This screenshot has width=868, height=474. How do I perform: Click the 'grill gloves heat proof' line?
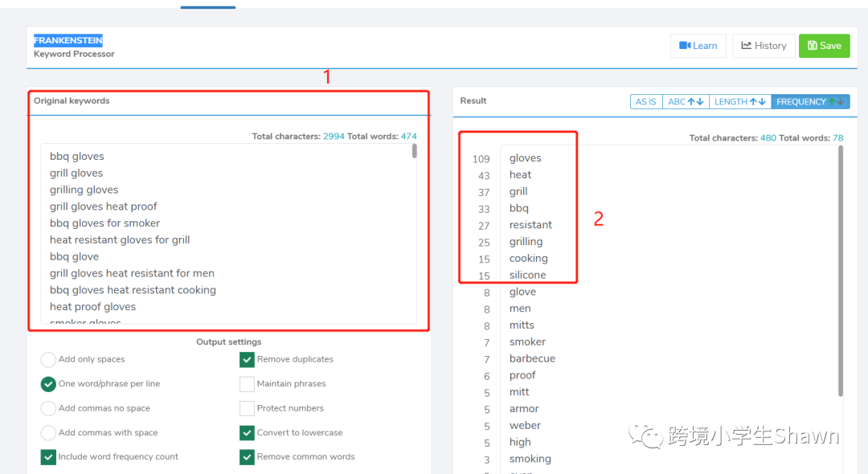104,206
